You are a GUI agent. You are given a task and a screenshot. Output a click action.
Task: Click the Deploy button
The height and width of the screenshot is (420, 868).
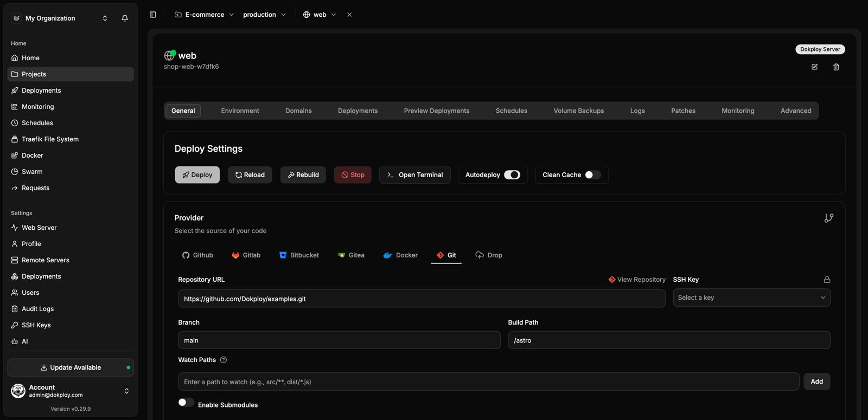197,175
